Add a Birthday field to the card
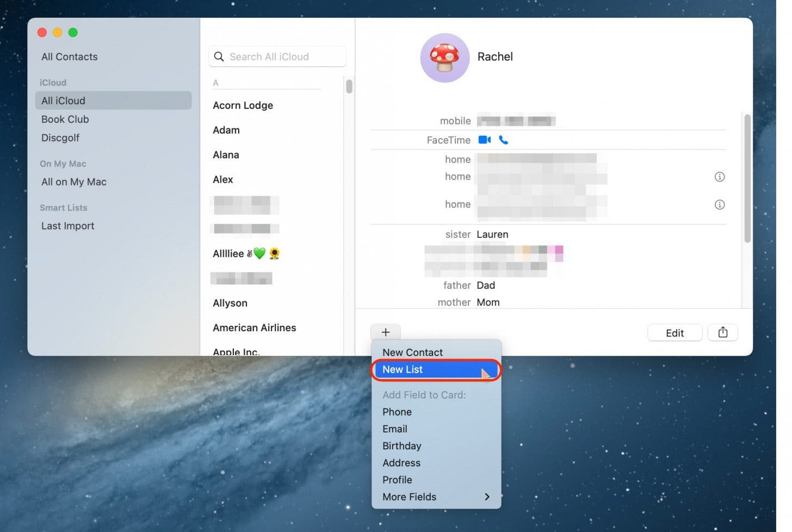792x532 pixels. pos(401,446)
